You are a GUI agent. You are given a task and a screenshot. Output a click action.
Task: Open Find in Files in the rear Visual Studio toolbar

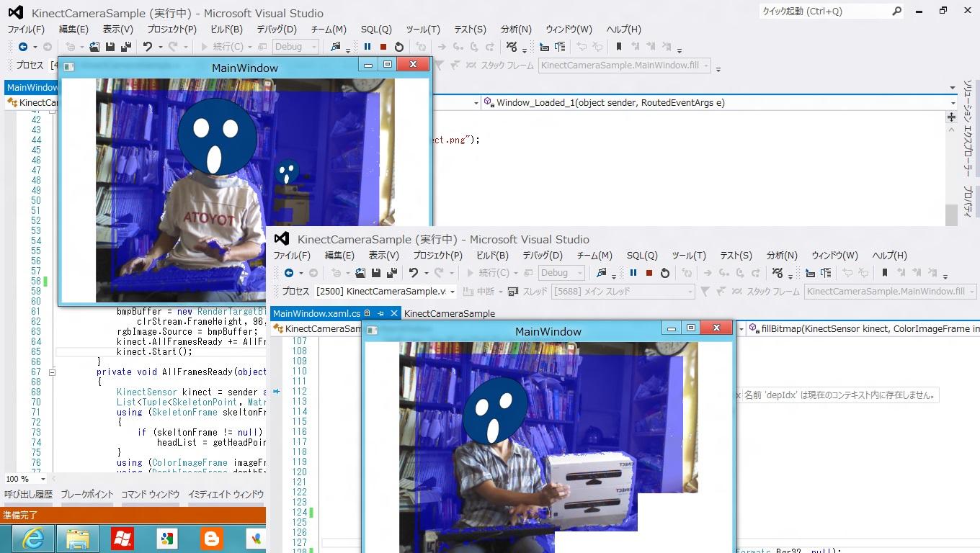point(336,47)
